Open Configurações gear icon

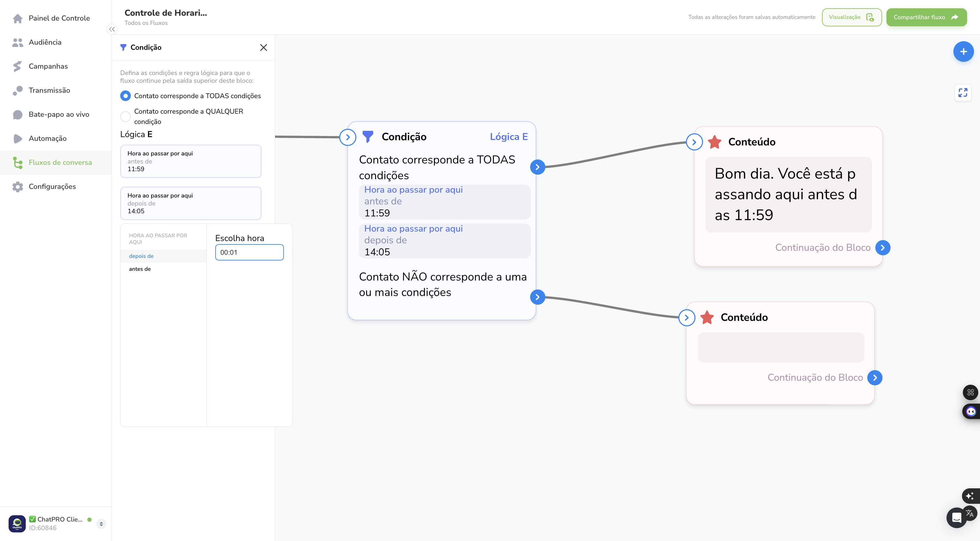[x=17, y=186]
